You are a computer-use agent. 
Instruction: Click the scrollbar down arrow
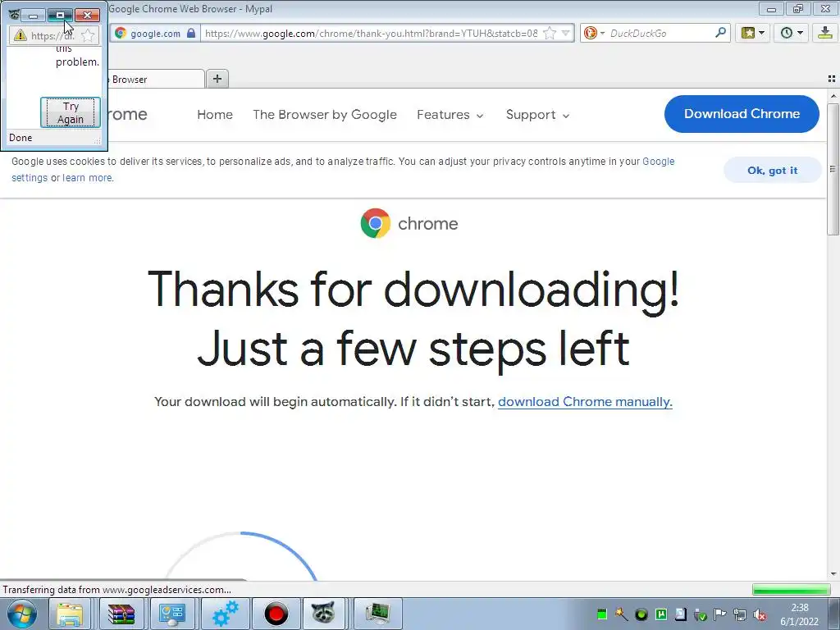(833, 574)
